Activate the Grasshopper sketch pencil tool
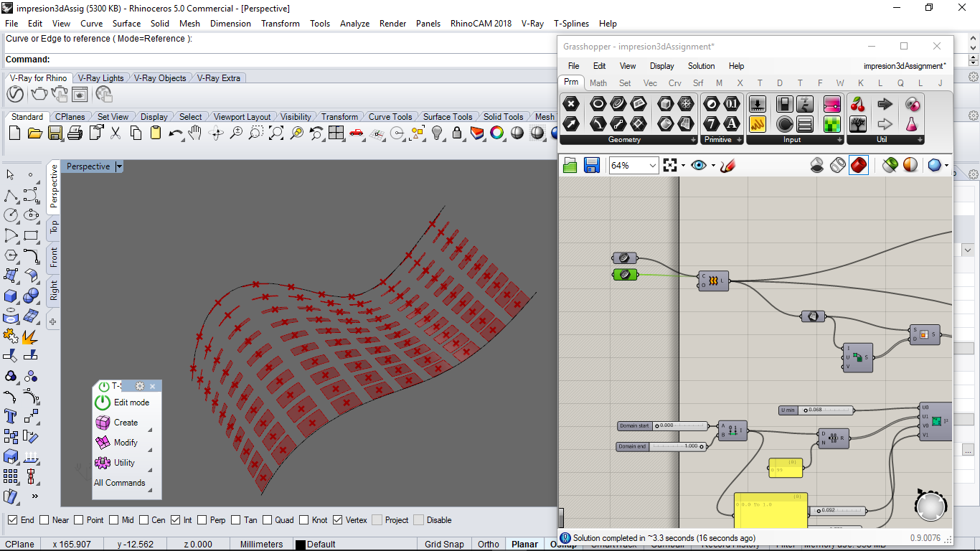This screenshot has height=551, width=980. point(727,166)
